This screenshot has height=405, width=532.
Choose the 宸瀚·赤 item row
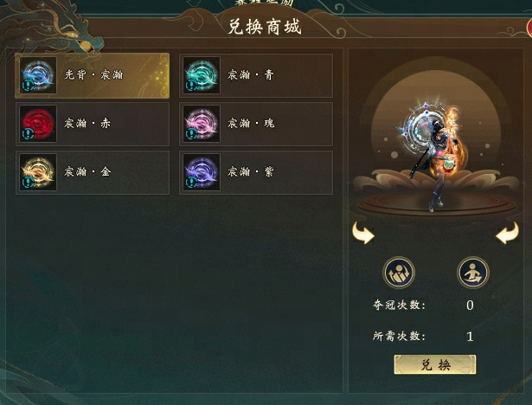pos(93,124)
